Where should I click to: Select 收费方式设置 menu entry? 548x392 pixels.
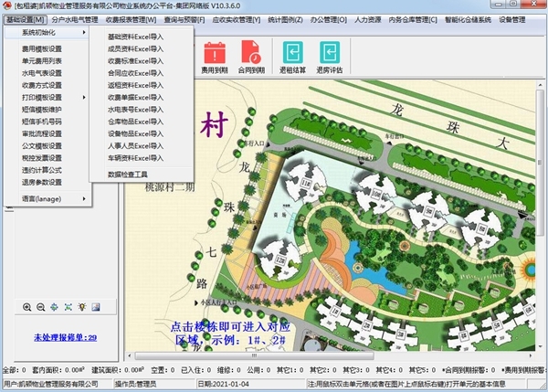point(42,85)
